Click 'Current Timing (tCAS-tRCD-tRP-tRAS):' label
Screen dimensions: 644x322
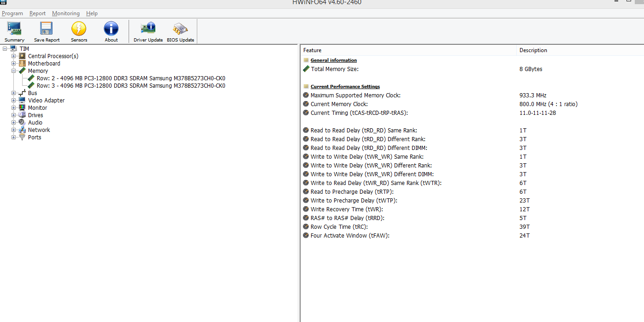pos(359,113)
